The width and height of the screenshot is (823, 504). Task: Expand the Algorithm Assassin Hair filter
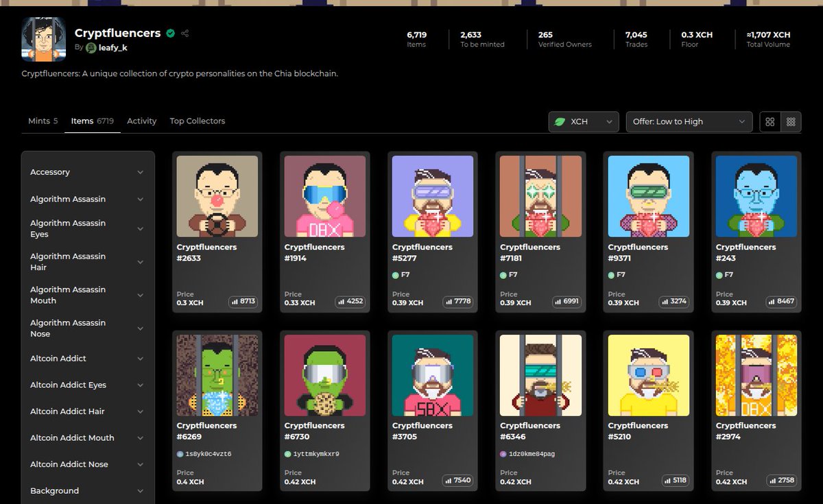point(88,262)
